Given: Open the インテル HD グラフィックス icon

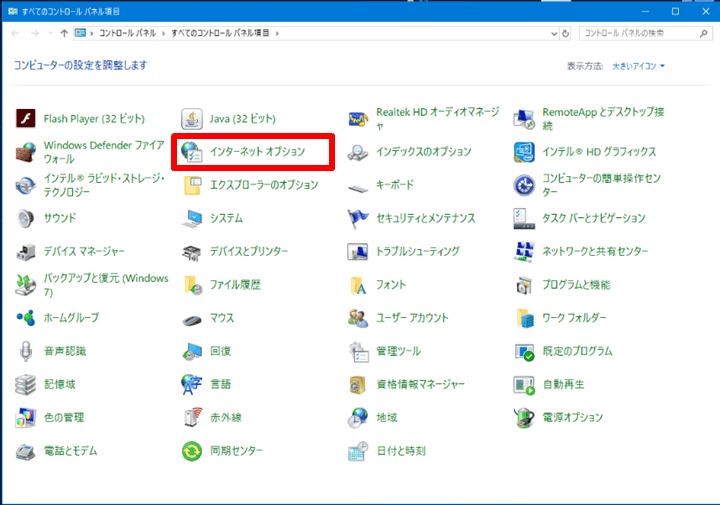Looking at the screenshot, I should point(524,152).
